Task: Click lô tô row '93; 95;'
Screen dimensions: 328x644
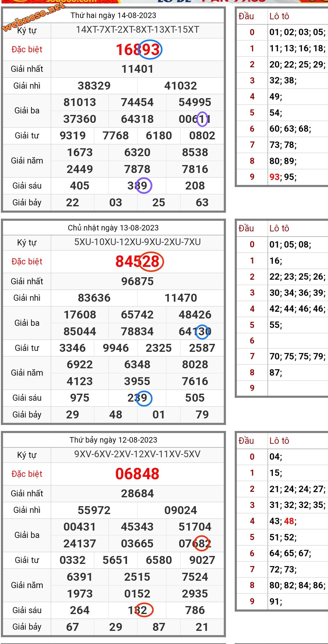Action: click(283, 177)
